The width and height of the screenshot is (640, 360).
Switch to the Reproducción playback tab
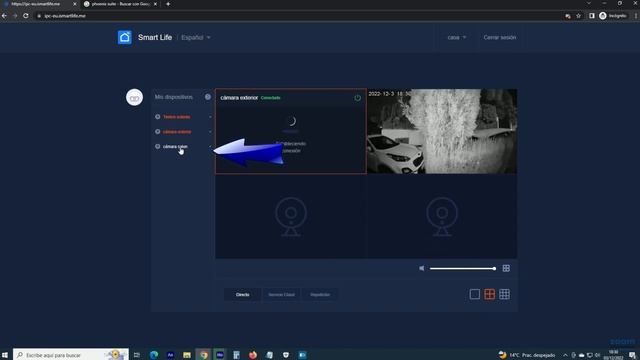320,294
